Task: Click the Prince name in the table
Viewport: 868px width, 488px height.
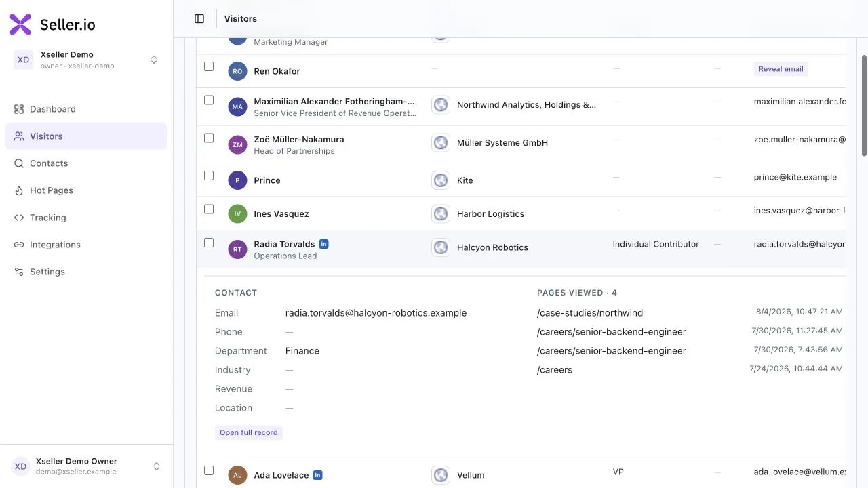Action: 267,180
